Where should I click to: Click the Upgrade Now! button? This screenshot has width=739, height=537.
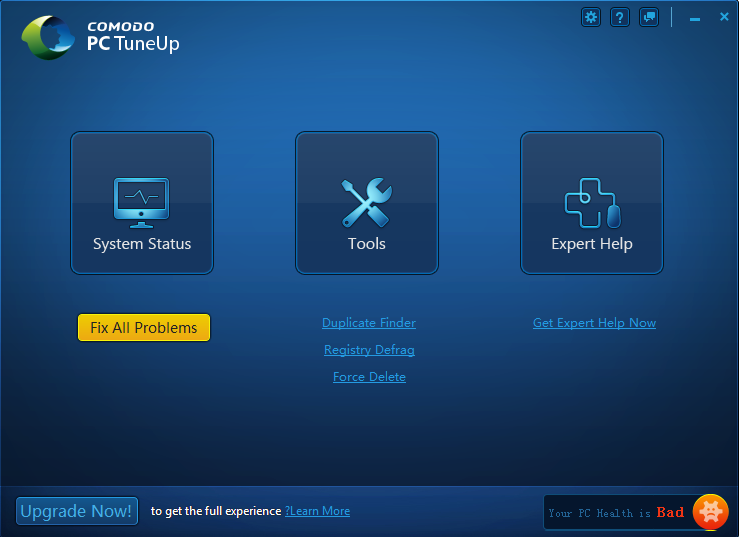pos(76,511)
